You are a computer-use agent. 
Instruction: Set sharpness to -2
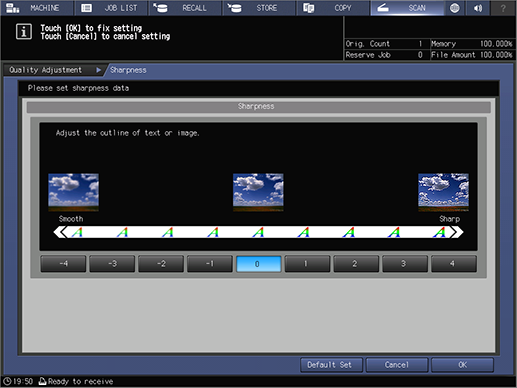coord(161,264)
